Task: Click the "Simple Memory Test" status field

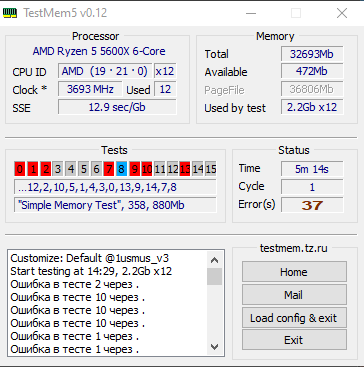Action: pyautogui.click(x=115, y=205)
